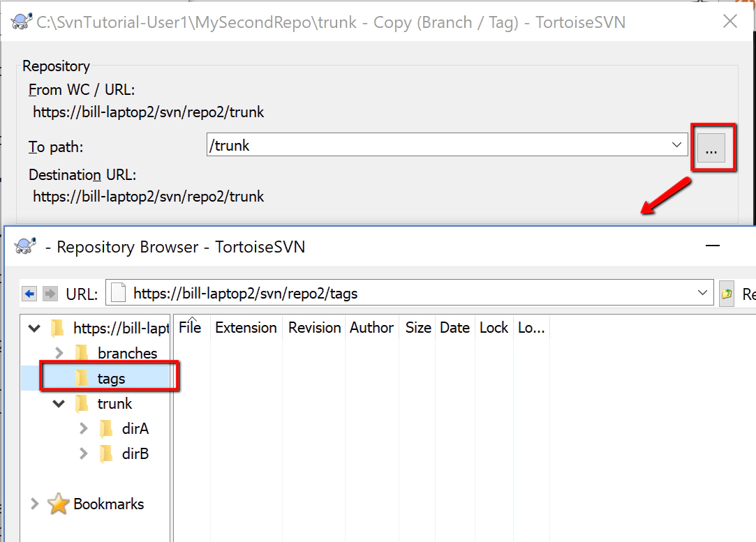The height and width of the screenshot is (542, 756).
Task: Click the Author column header
Action: point(371,327)
